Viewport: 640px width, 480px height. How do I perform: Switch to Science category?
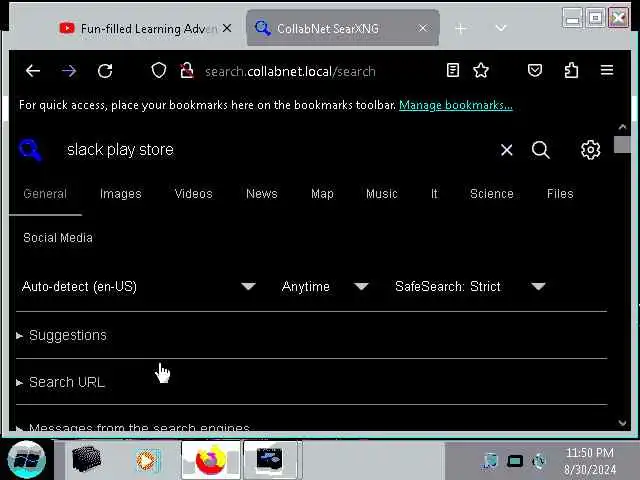pos(491,194)
